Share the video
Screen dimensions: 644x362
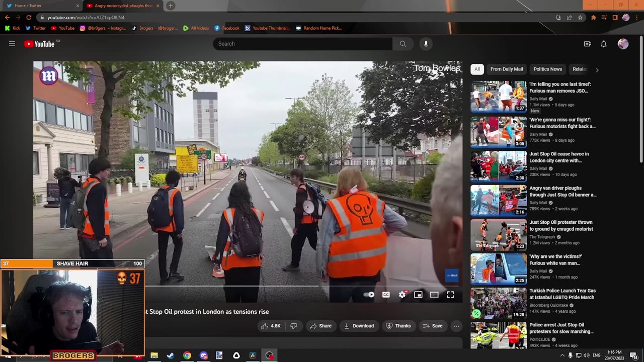320,326
